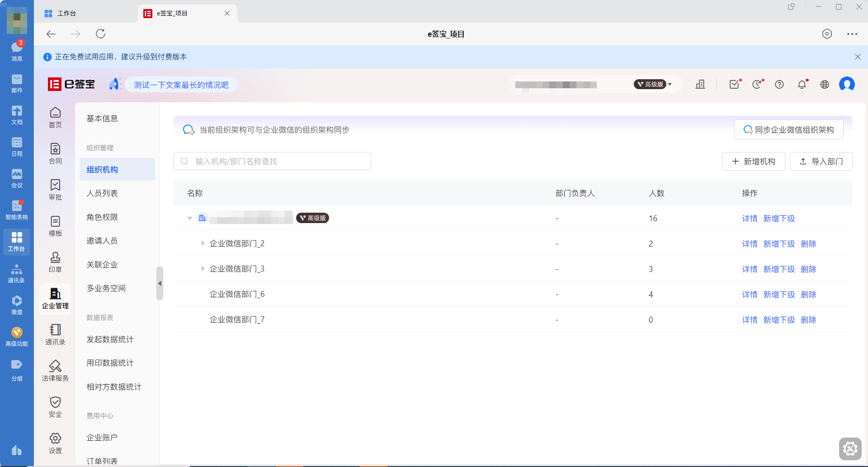Close the e签宝_项目 tab

[x=227, y=14]
